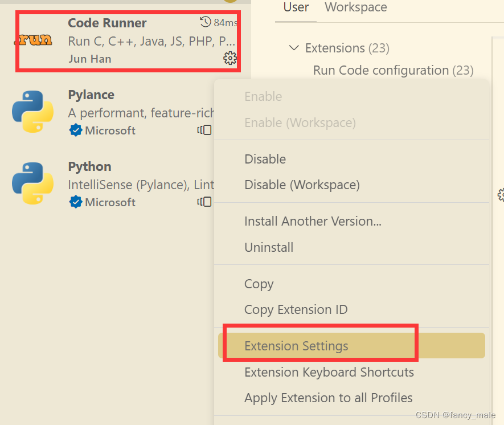
Task: Click Python extension's verified publisher badge
Action: pos(75,202)
